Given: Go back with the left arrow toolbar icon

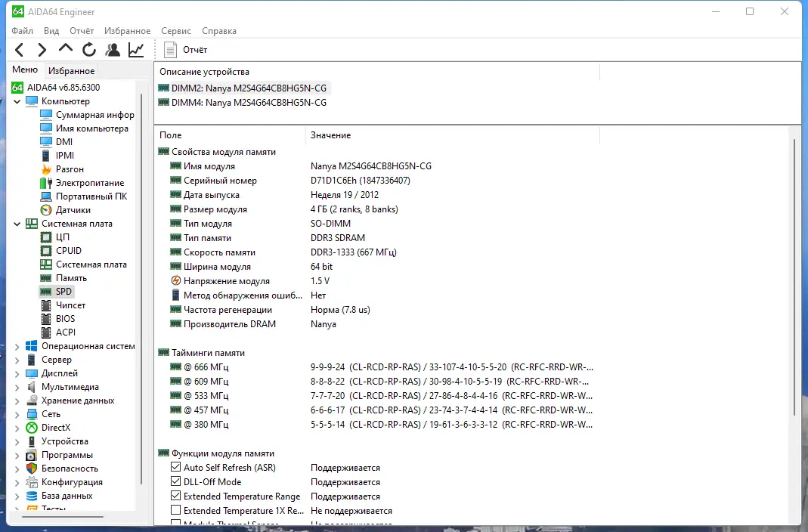Looking at the screenshot, I should pyautogui.click(x=20, y=50).
